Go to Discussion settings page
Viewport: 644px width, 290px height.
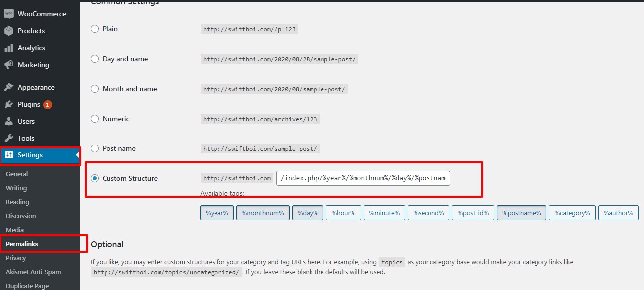(21, 216)
